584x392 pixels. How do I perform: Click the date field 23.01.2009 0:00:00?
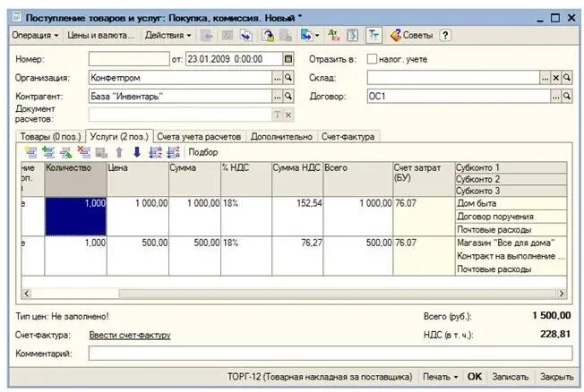pyautogui.click(x=234, y=59)
